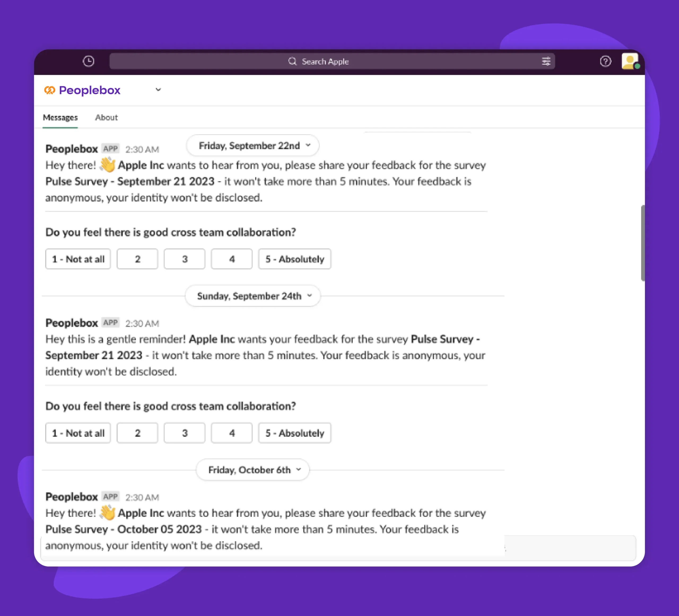Click the Peoplebox app icon
Viewport: 679px width, 616px height.
point(49,90)
